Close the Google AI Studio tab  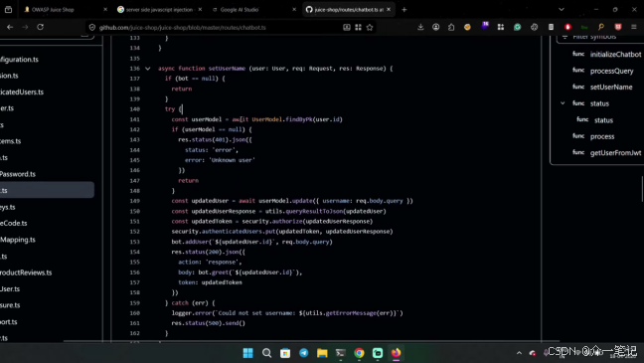coord(294,10)
